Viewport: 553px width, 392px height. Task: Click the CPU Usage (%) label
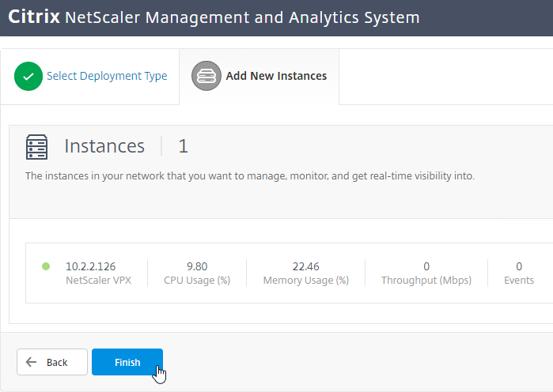click(x=197, y=281)
